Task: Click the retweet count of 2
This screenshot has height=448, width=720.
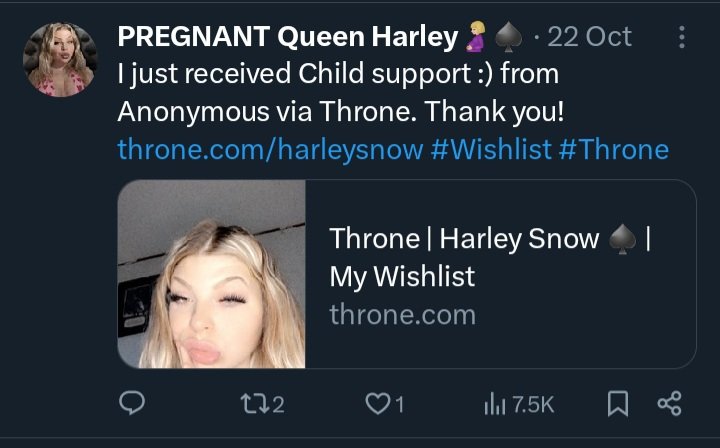Action: pyautogui.click(x=278, y=404)
